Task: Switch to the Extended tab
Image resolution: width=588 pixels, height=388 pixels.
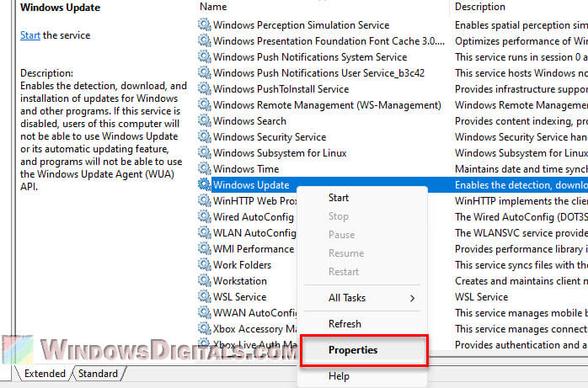Action: 45,374
